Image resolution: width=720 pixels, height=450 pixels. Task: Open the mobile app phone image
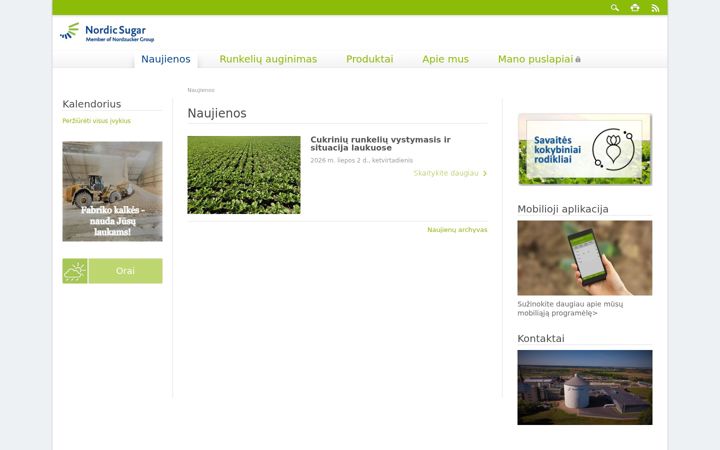point(585,258)
